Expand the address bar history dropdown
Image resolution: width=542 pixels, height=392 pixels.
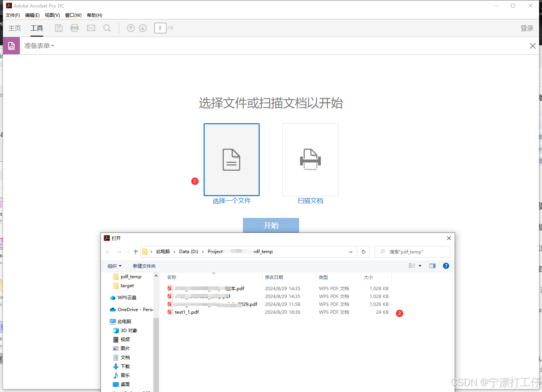click(x=351, y=252)
